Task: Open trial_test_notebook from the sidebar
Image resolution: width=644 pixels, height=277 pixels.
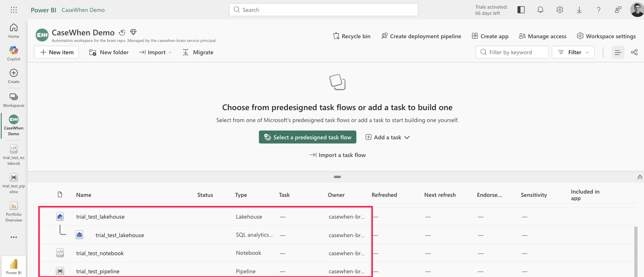Action: (x=14, y=155)
